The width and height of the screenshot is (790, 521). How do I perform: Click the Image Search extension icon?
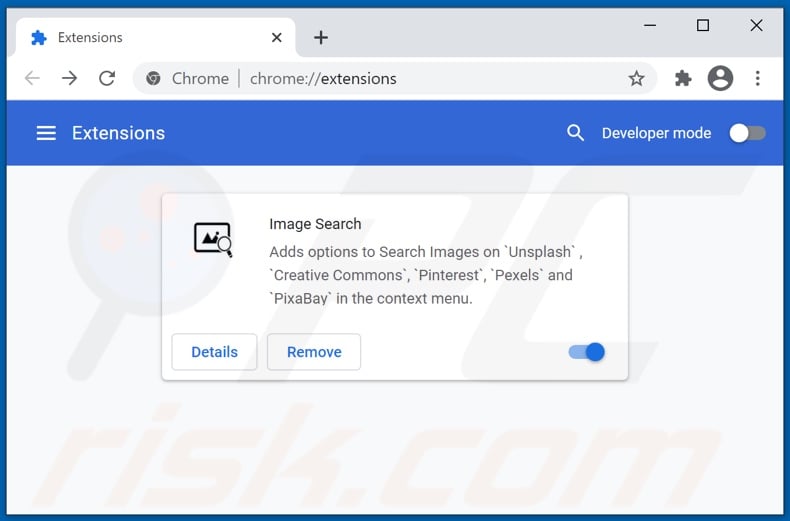pyautogui.click(x=213, y=239)
